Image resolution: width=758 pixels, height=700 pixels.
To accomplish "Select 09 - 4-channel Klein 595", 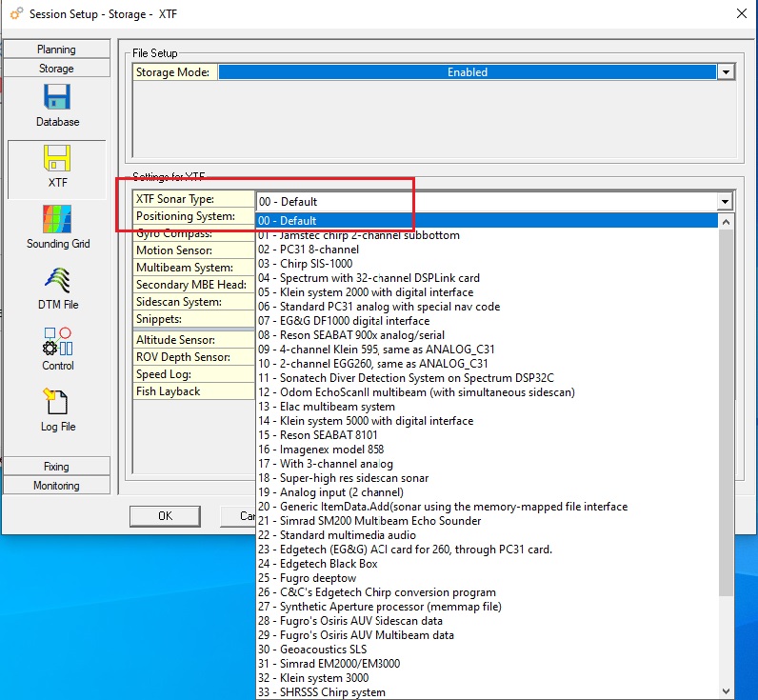I will click(487, 349).
